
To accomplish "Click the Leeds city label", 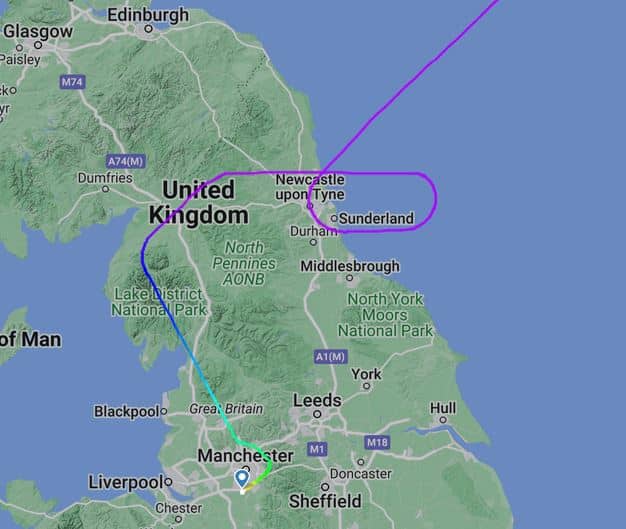I will (x=317, y=400).
